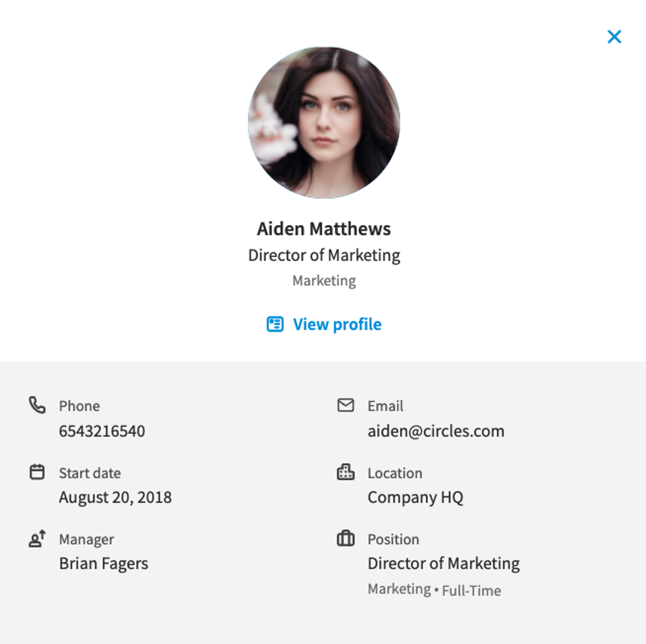This screenshot has height=644, width=646.
Task: Click the Company HQ location value
Action: 415,497
